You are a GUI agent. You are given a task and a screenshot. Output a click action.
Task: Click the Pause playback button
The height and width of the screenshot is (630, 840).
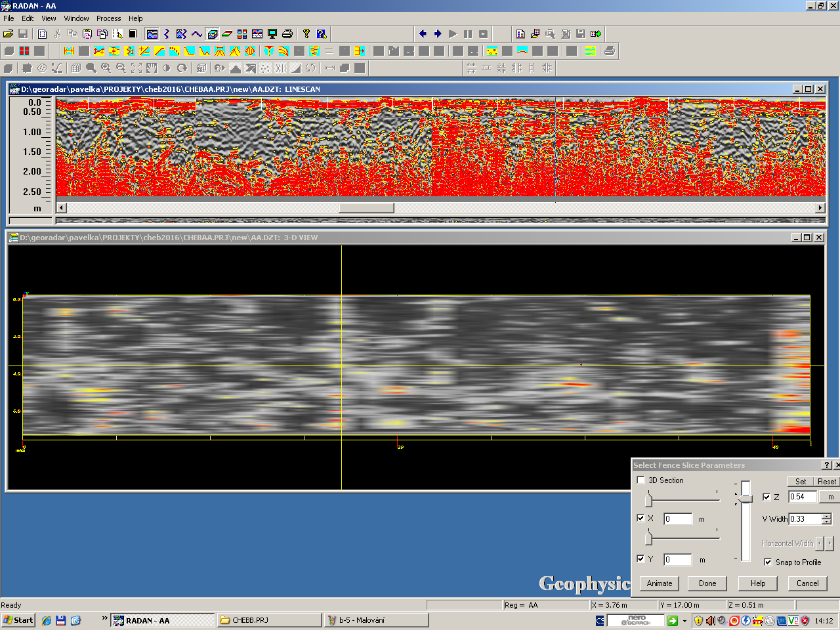(468, 33)
